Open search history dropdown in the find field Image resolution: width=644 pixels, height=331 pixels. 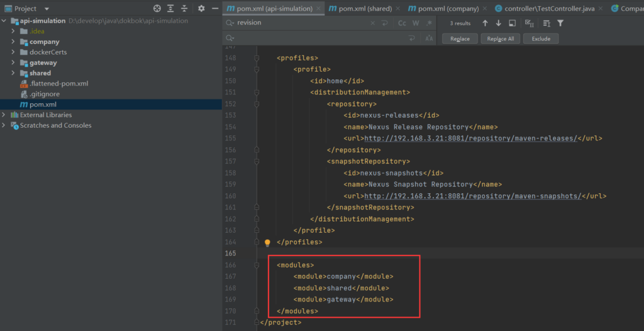coord(230,23)
